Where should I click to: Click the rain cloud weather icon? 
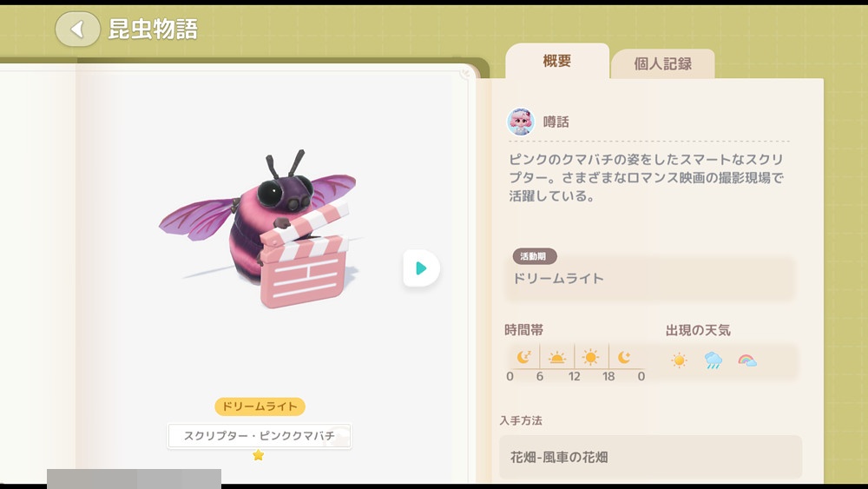pyautogui.click(x=713, y=360)
